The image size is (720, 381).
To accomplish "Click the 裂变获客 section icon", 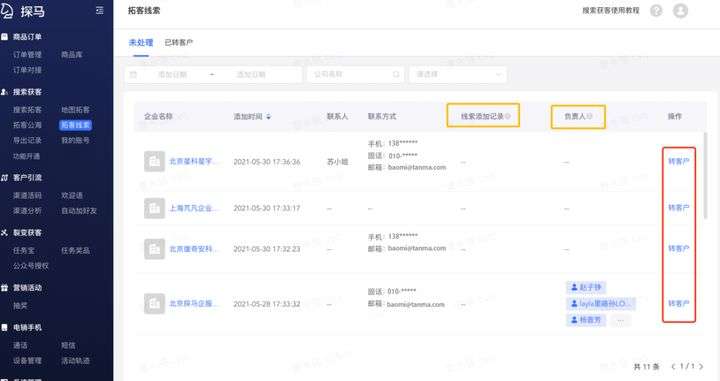I will click(5, 233).
